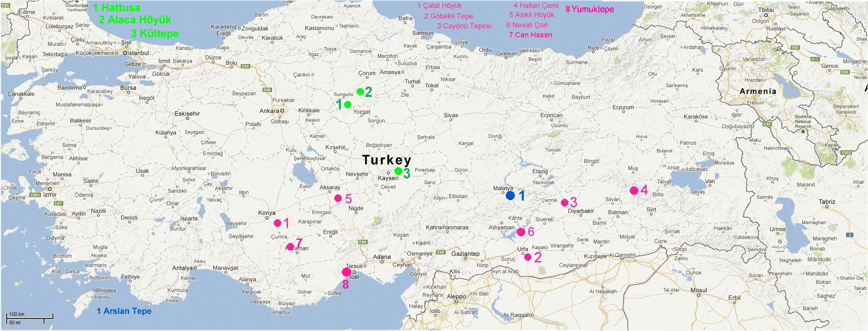
Task: Click the Izmir city label
Action: point(50,194)
